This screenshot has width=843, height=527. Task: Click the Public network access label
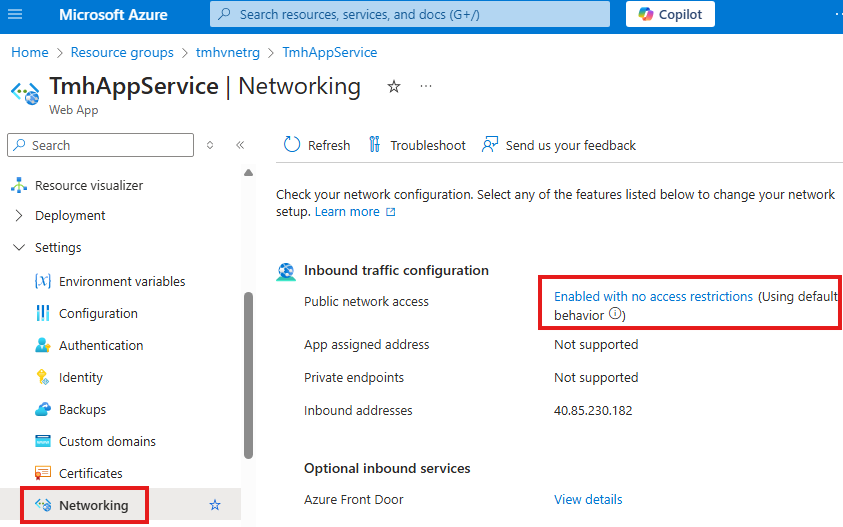pos(366,302)
